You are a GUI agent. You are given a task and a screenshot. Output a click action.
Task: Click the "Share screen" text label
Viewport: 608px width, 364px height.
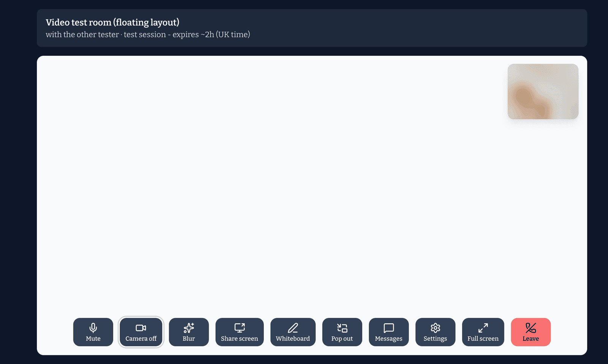click(239, 339)
